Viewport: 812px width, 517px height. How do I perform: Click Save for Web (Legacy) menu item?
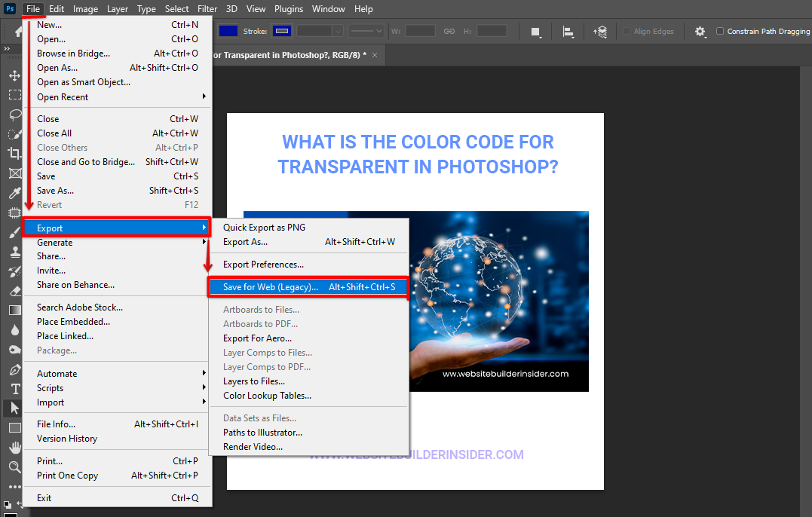308,287
